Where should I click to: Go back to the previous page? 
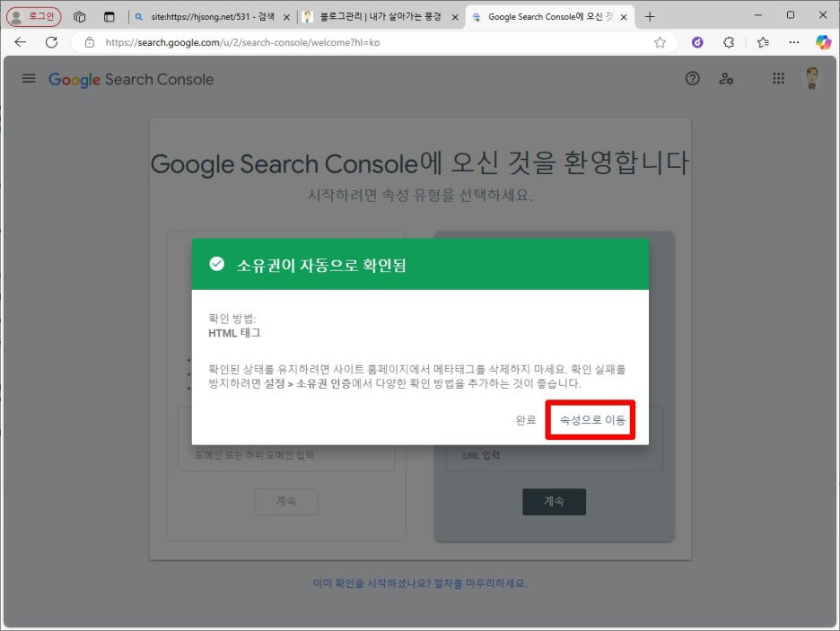(21, 42)
